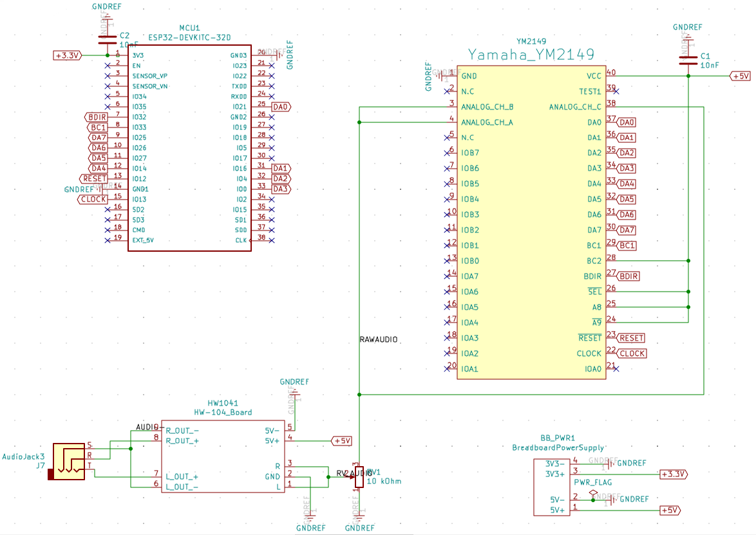This screenshot has width=756, height=535.
Task: Select GNDREF symbol above capacitor C1
Action: [x=688, y=36]
